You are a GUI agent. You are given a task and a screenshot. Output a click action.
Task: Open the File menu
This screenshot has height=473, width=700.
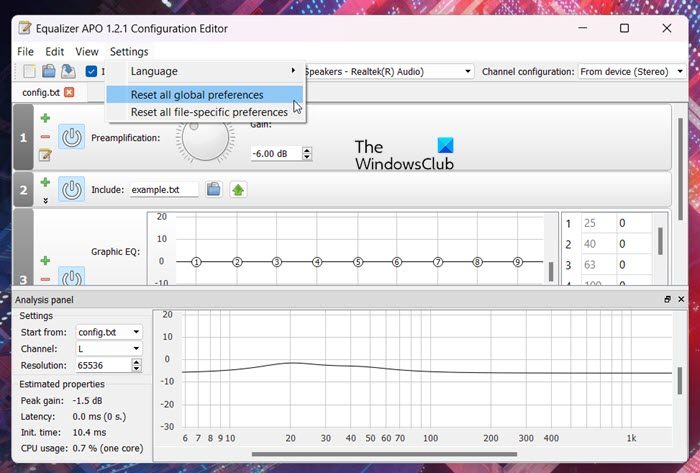[25, 52]
